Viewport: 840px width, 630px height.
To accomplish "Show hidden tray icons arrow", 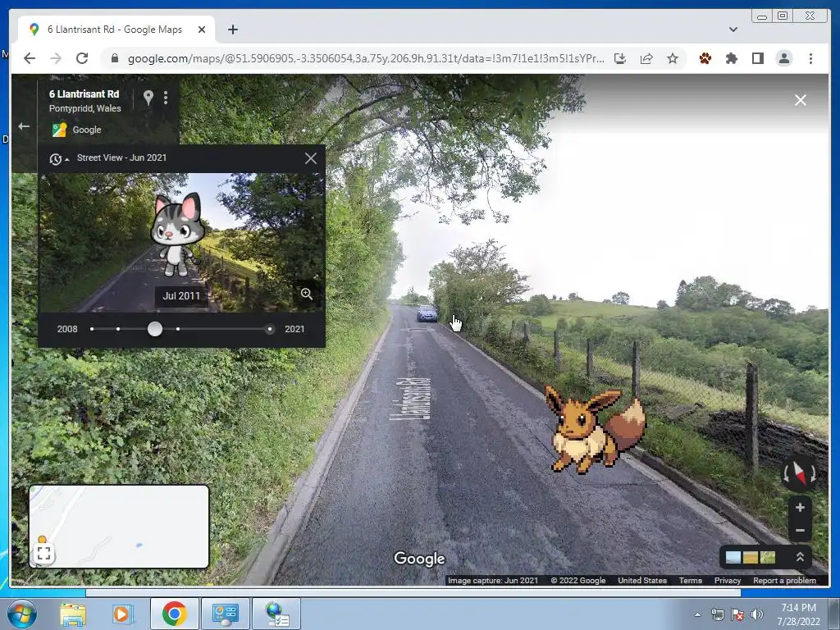I will pyautogui.click(x=697, y=614).
